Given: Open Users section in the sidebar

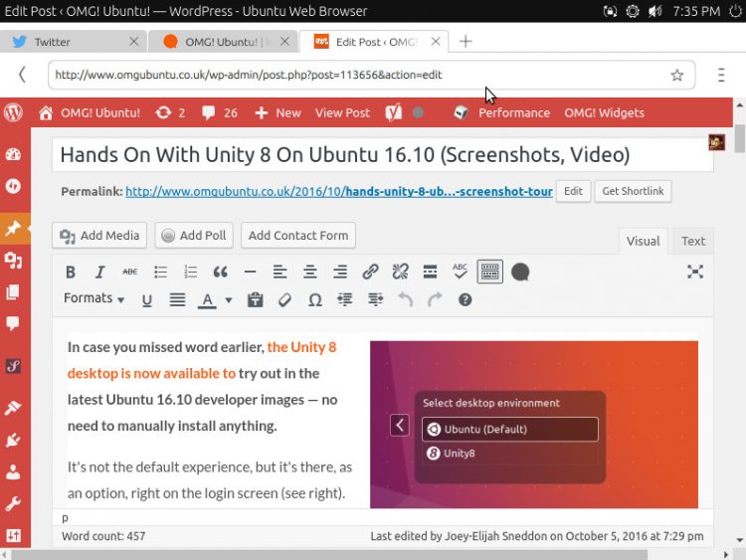Looking at the screenshot, I should pos(13,472).
